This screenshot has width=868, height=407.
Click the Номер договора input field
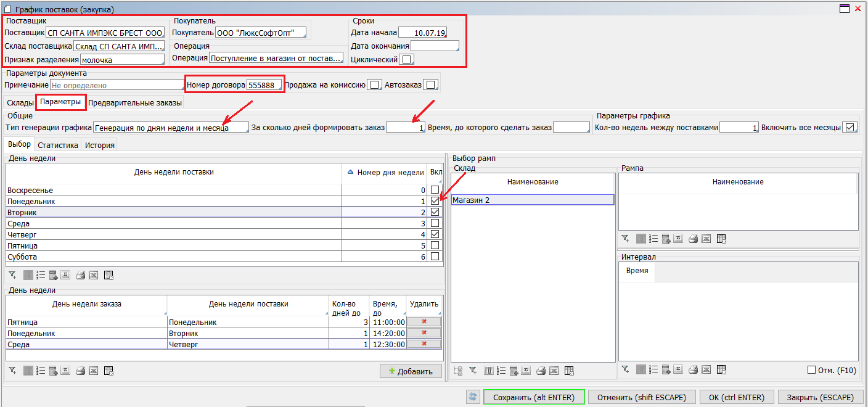pyautogui.click(x=264, y=85)
